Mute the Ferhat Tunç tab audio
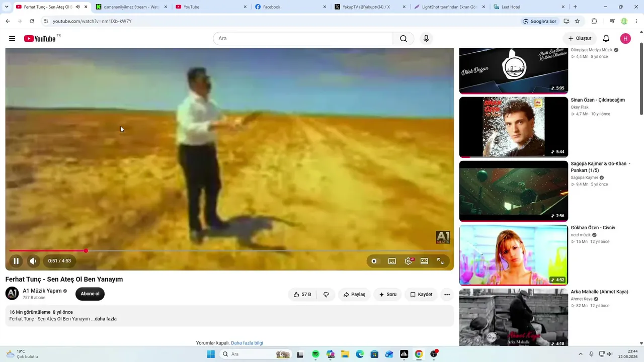This screenshot has height=362, width=644. pyautogui.click(x=77, y=7)
